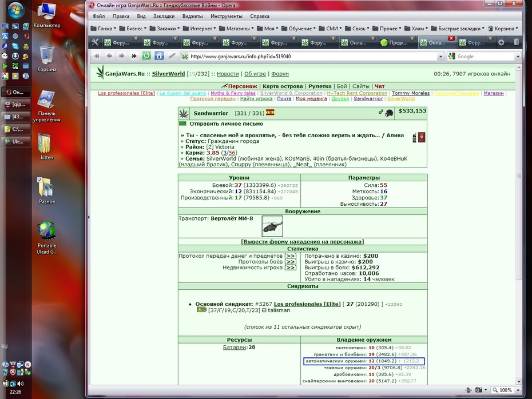Reload the page with green refresh icon
Image resolution: width=532 pixels, height=399 pixels.
(146, 56)
